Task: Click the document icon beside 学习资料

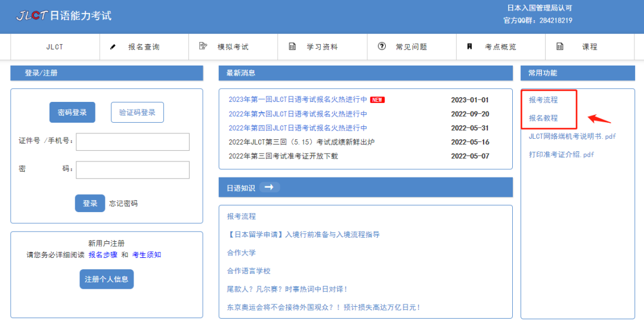Action: pyautogui.click(x=292, y=46)
